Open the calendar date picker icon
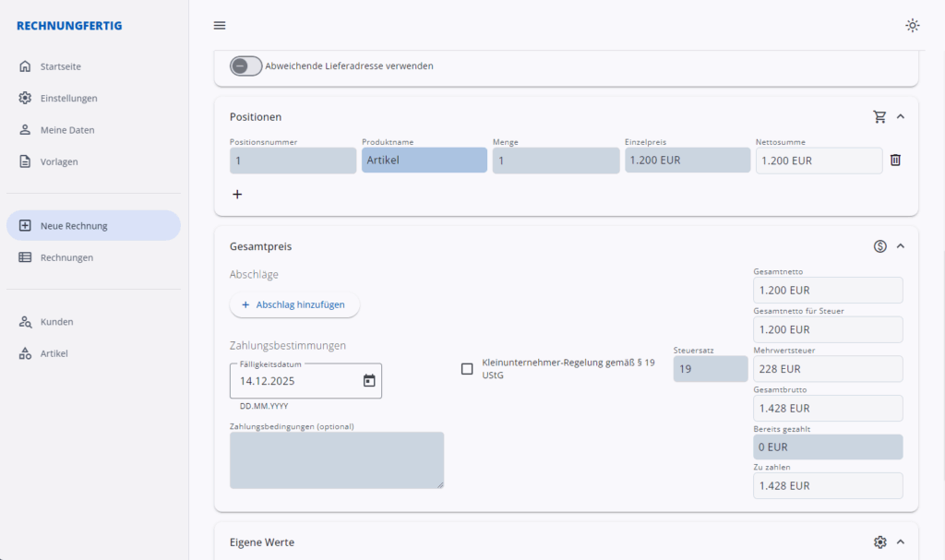945x560 pixels. click(369, 380)
